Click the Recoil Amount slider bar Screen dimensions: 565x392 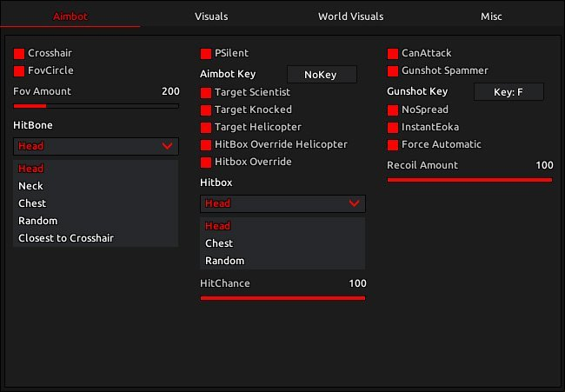coord(469,180)
